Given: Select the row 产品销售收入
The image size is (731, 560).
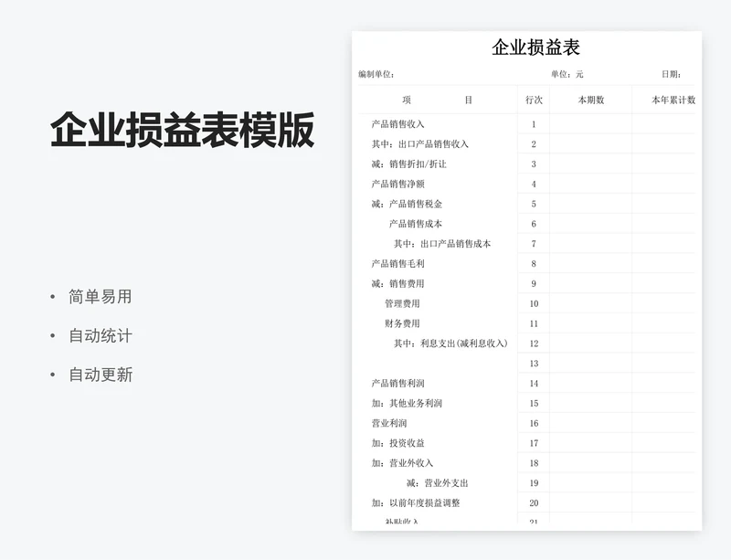Looking at the screenshot, I should [x=526, y=124].
